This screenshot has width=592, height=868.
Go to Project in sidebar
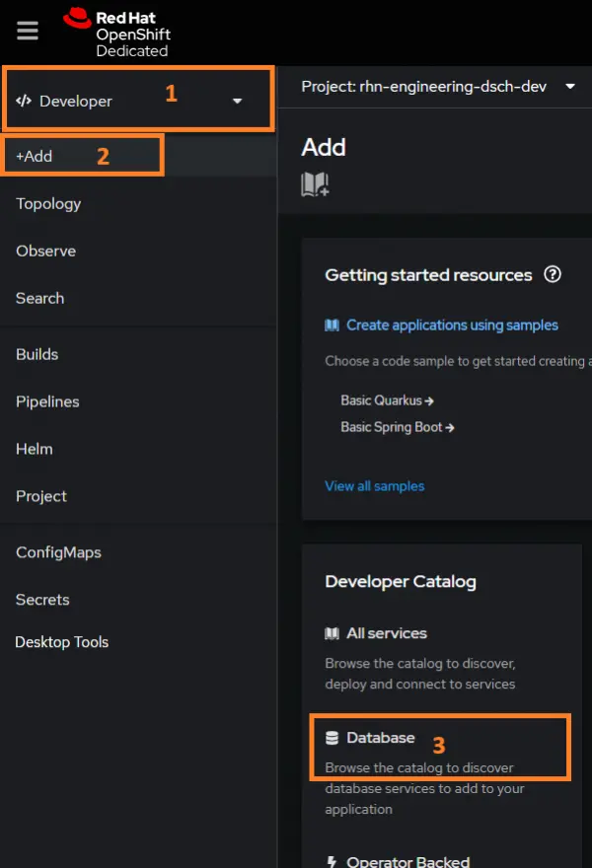point(41,496)
